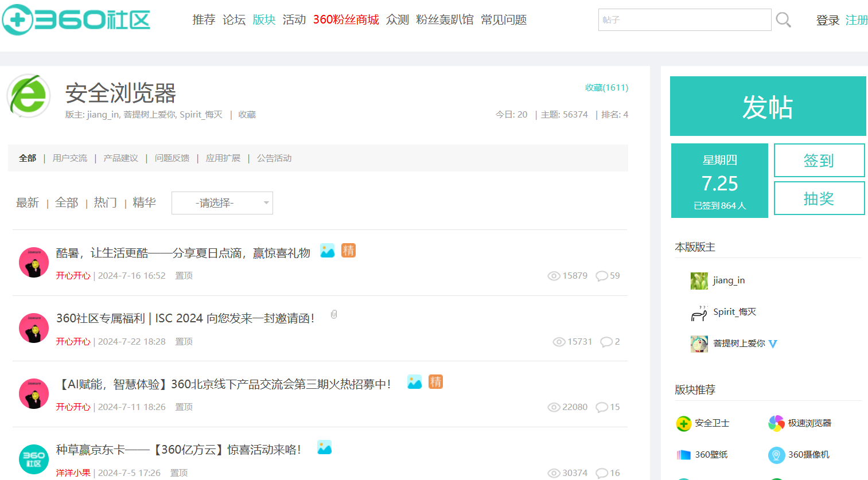Click the 抽奖 button

[x=819, y=198]
